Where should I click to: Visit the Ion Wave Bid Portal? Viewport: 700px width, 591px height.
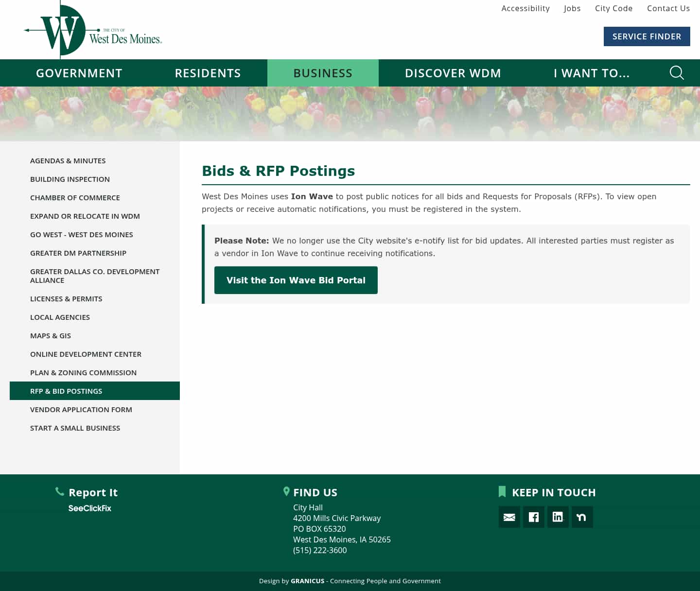tap(296, 280)
